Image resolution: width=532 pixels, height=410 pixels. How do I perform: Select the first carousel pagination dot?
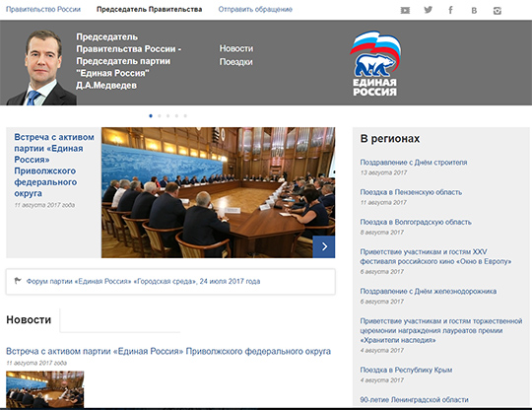(x=151, y=116)
